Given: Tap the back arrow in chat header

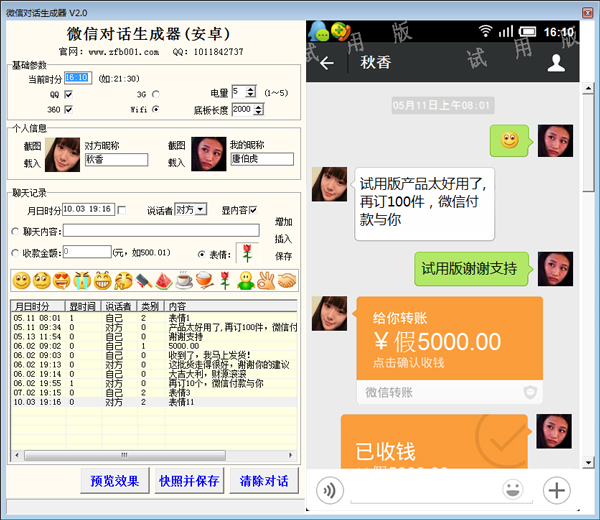Looking at the screenshot, I should pos(326,63).
